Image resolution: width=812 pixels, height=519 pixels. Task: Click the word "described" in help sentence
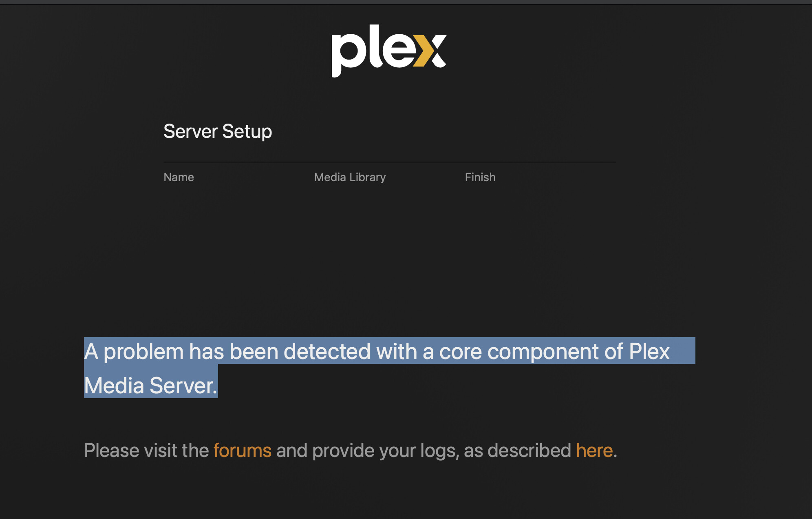click(529, 450)
